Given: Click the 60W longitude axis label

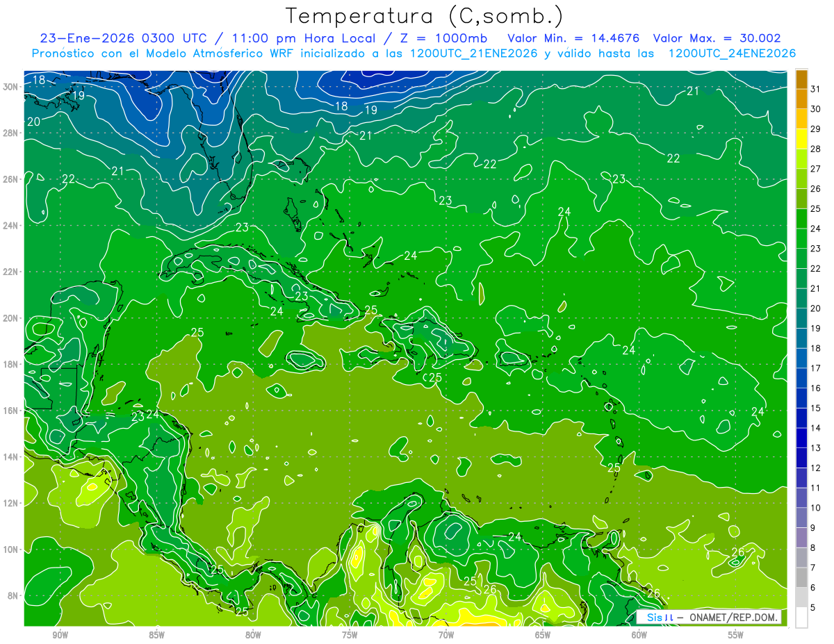Looking at the screenshot, I should point(639,634).
